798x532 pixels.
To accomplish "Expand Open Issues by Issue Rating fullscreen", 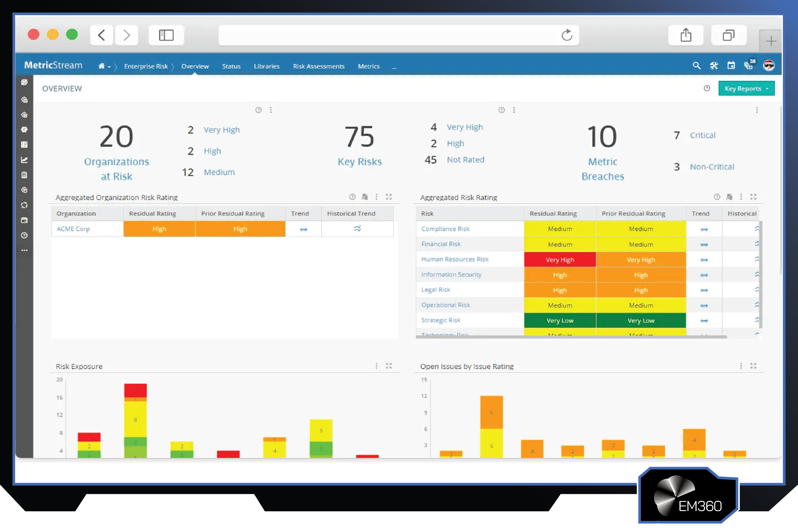I will [x=753, y=366].
